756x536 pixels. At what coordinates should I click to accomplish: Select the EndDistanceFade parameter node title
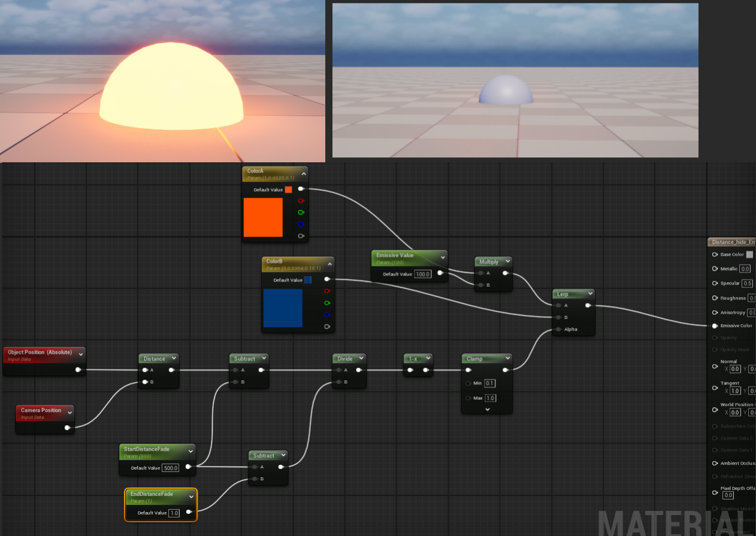click(152, 494)
